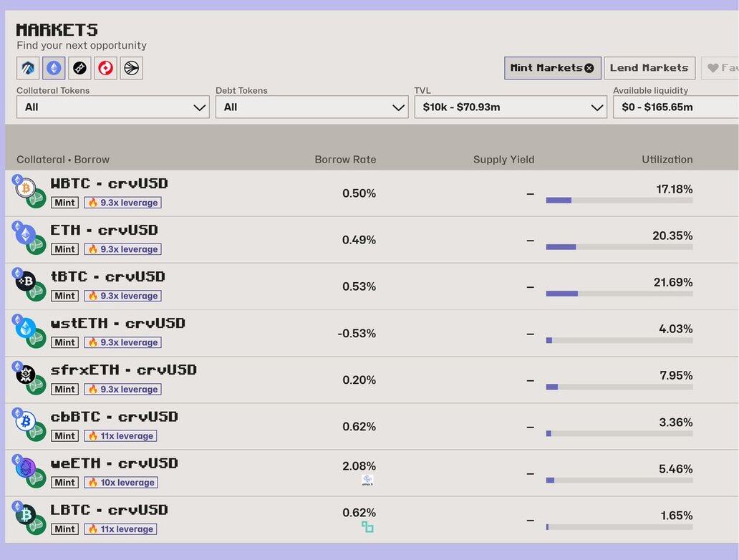Viewport: 739px width, 560px height.
Task: Click the tBTC utilization progress bar
Action: tap(619, 294)
